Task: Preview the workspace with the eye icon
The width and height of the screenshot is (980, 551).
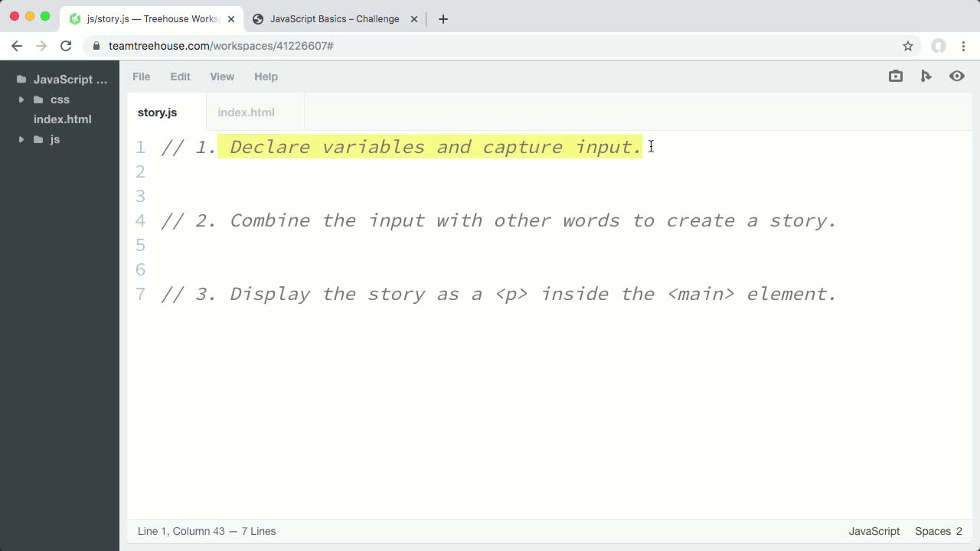Action: (x=957, y=76)
